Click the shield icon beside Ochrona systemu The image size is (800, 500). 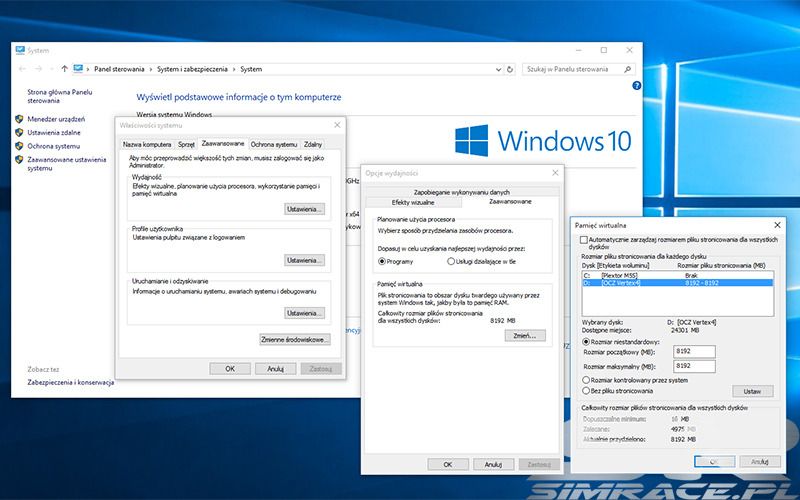pos(19,146)
